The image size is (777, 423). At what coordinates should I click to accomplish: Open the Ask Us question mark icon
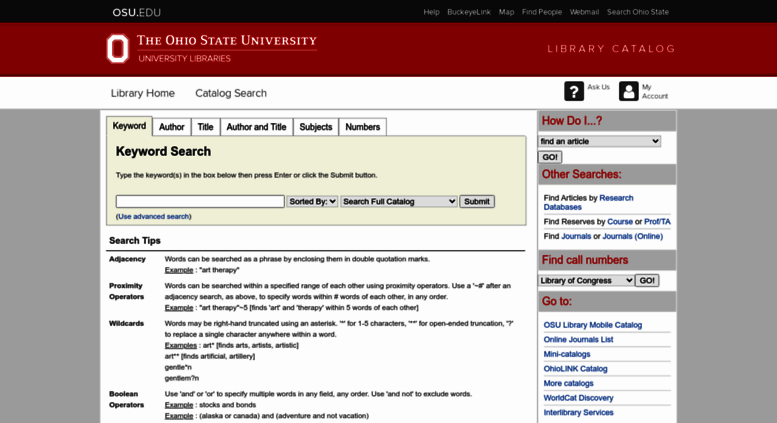(x=574, y=91)
